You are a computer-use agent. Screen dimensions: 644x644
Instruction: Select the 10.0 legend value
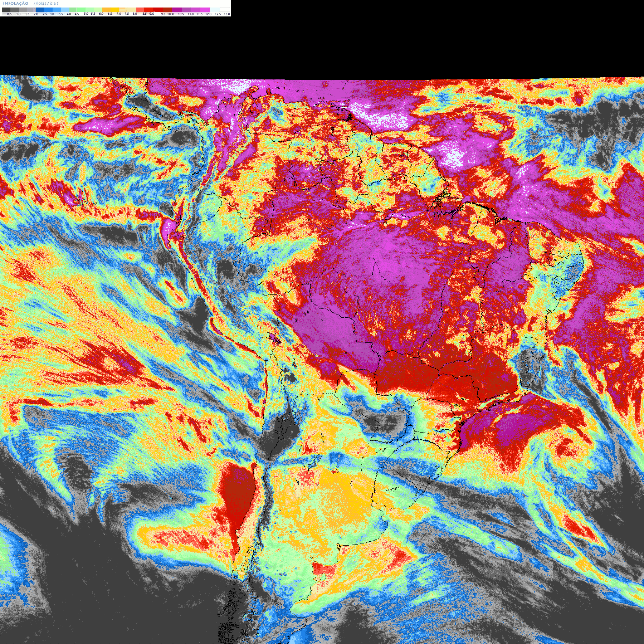[x=171, y=14]
